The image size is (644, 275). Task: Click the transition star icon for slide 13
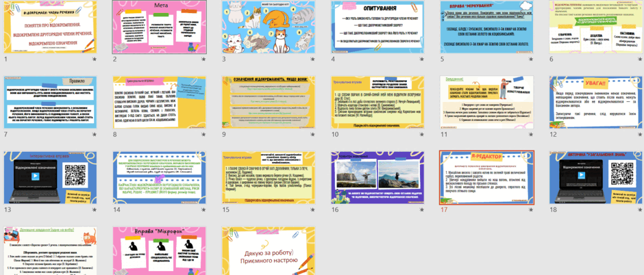95,210
